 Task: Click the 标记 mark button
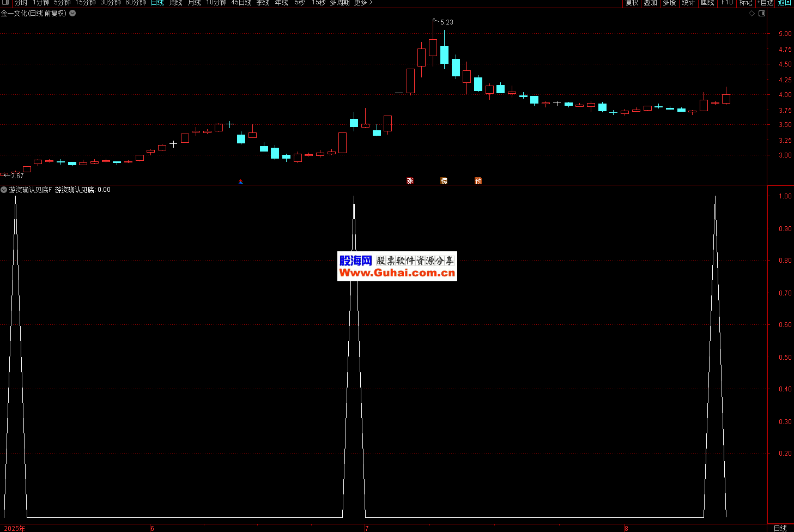tap(745, 3)
